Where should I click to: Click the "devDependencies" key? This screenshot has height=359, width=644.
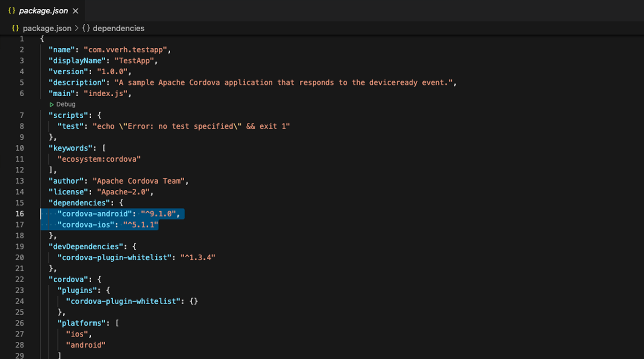point(86,246)
